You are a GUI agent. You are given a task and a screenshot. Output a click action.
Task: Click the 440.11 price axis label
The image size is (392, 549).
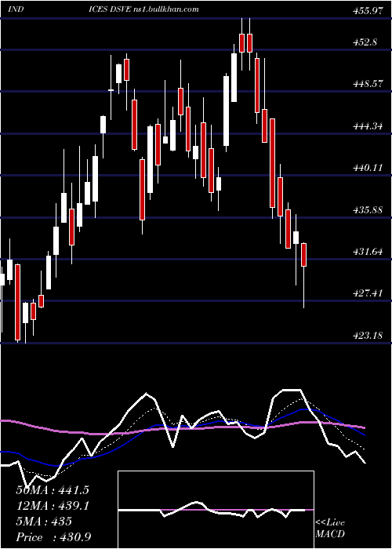367,168
